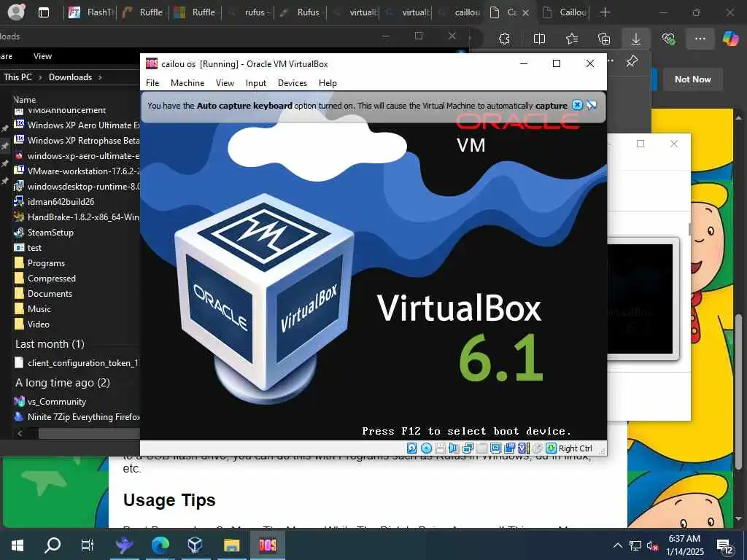Click the Not Now button

pos(693,79)
